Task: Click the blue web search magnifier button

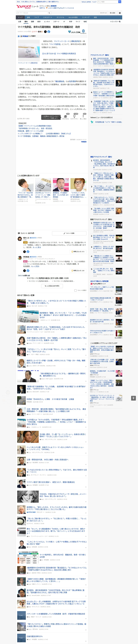Action: coord(120,2)
